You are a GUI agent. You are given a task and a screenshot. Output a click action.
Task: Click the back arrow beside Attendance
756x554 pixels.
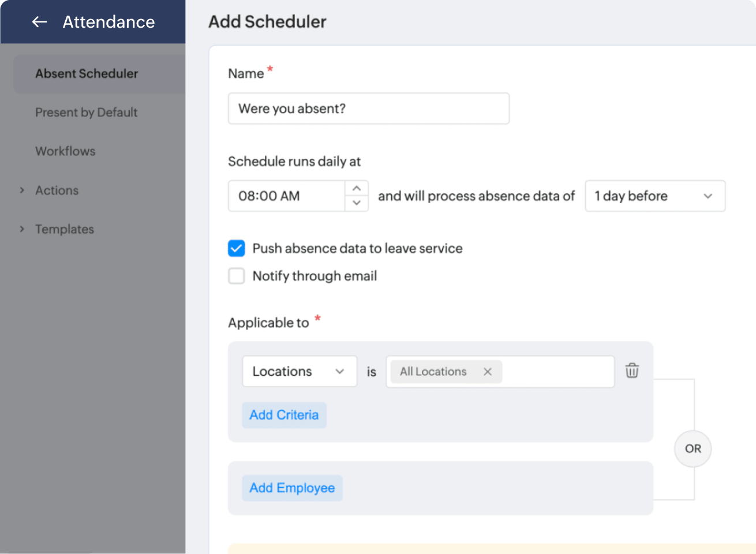(x=39, y=22)
